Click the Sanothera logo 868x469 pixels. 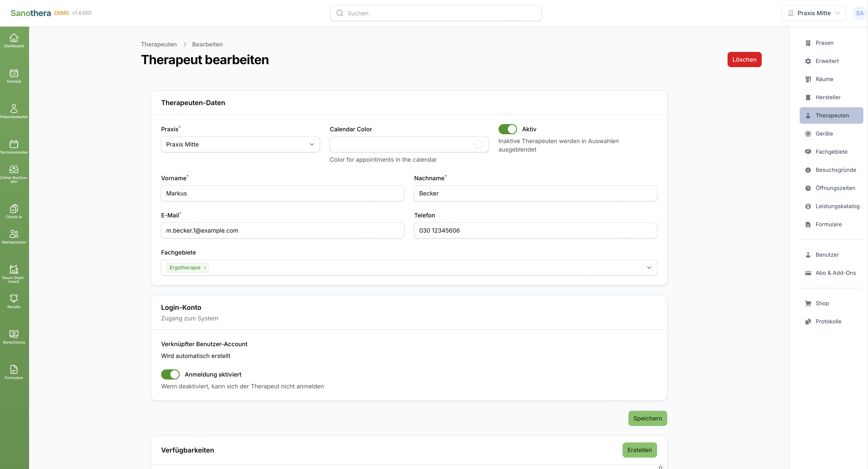(x=31, y=13)
